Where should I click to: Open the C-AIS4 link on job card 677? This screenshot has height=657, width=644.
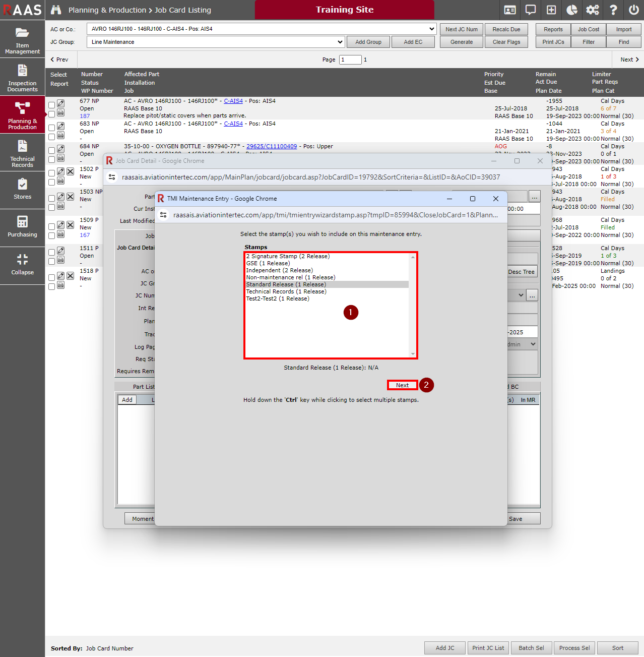point(233,101)
